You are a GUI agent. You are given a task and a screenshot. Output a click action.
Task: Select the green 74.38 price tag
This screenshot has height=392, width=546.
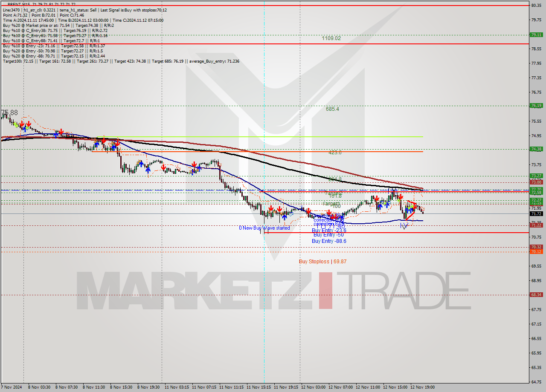[x=536, y=149]
